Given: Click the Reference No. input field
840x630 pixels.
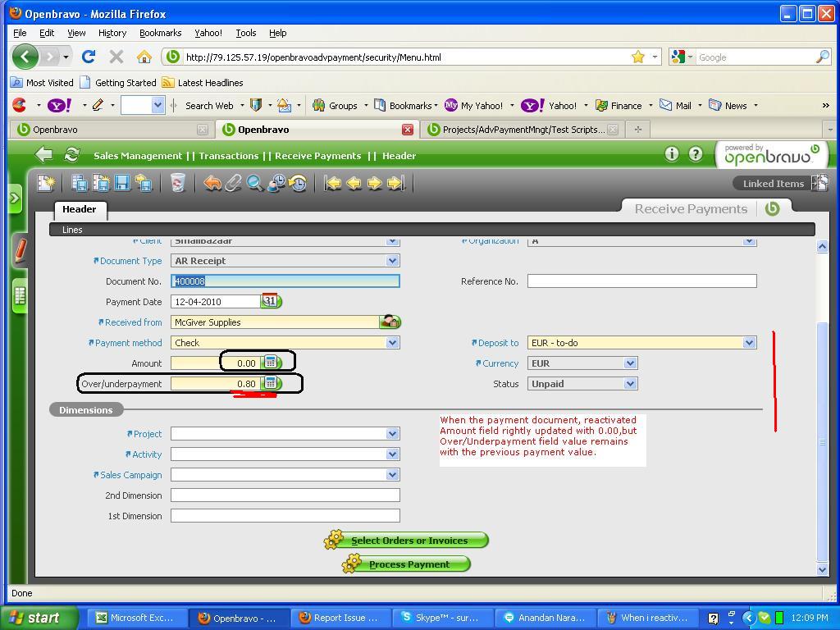Looking at the screenshot, I should click(x=641, y=281).
